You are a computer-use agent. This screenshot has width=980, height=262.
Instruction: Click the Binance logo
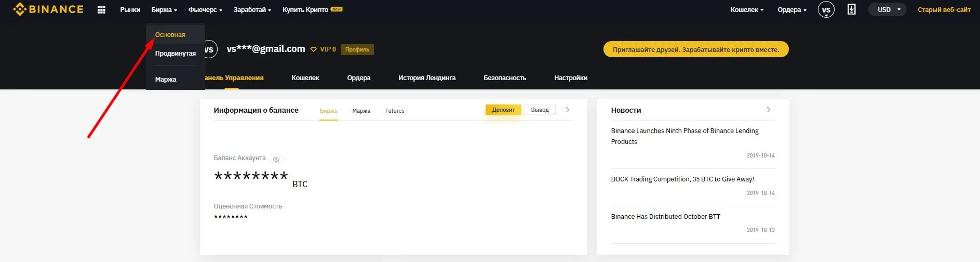[x=48, y=9]
